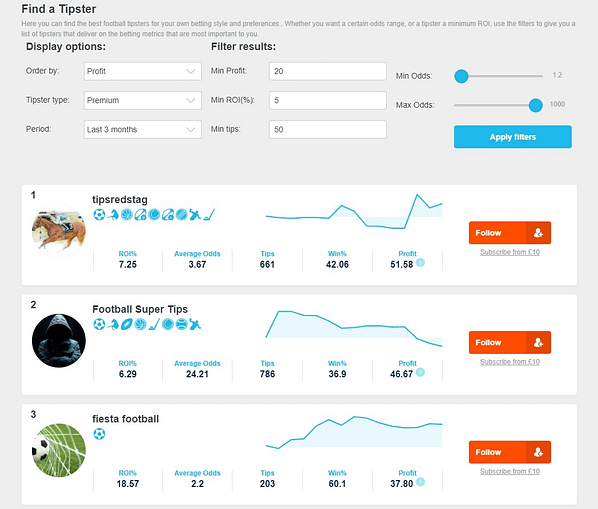Click Football Super Tips' profit trend chart
This screenshot has width=598, height=509.
coord(354,329)
